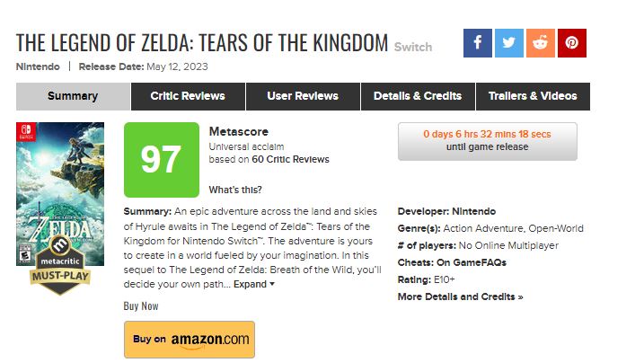Expand the full game summary text
Image resolution: width=644 pixels, height=363 pixels.
tap(250, 284)
